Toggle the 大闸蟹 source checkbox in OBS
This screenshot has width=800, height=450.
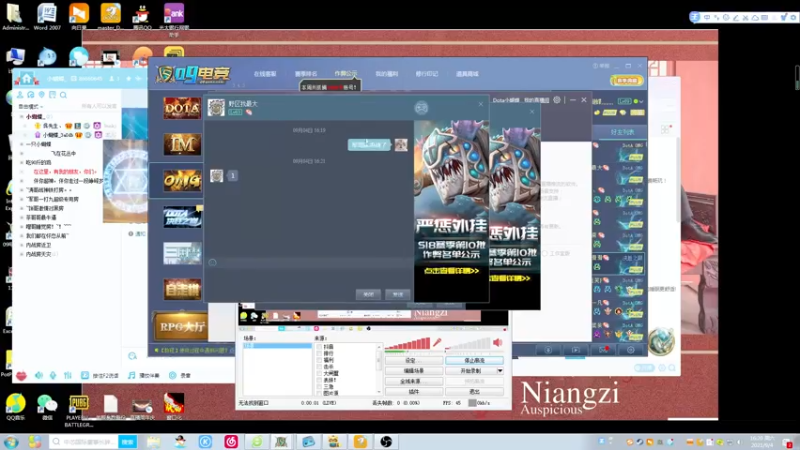coord(319,373)
